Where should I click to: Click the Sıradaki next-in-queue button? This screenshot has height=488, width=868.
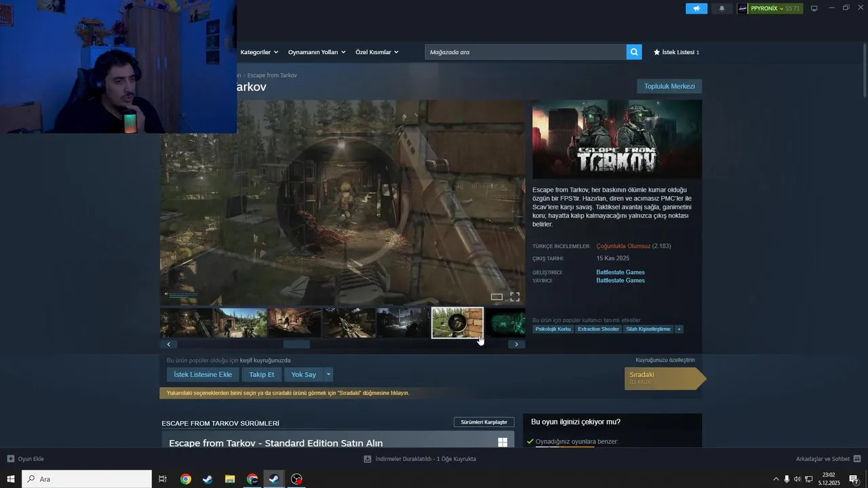click(x=664, y=378)
